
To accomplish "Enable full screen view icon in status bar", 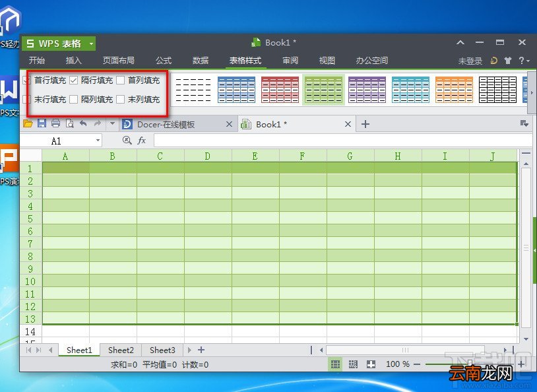I will [371, 364].
